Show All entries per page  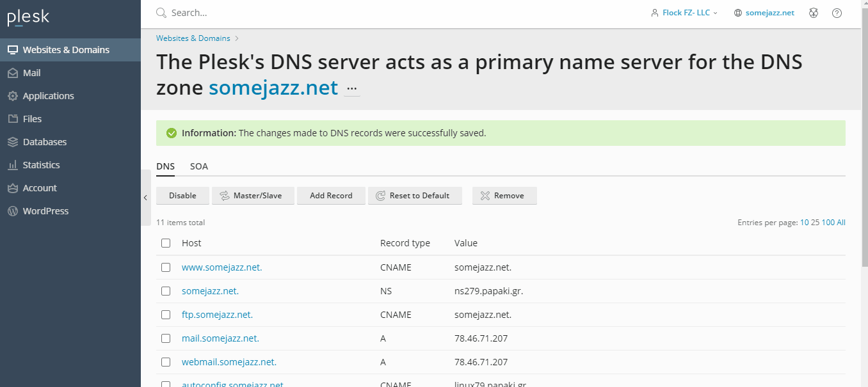(841, 223)
